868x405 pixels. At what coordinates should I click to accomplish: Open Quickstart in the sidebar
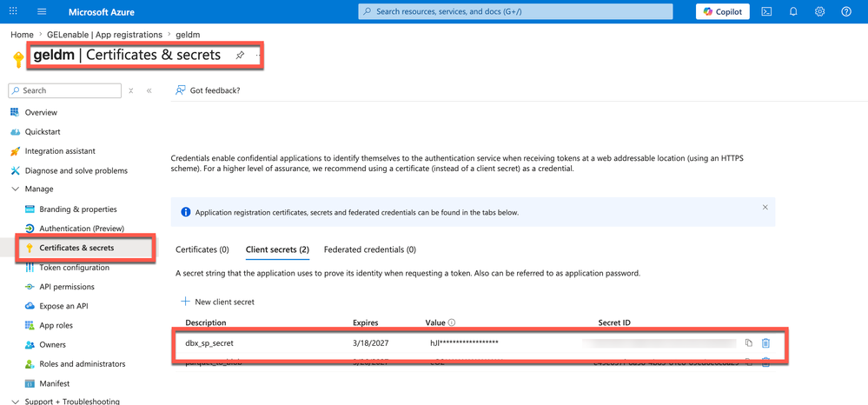click(x=43, y=132)
